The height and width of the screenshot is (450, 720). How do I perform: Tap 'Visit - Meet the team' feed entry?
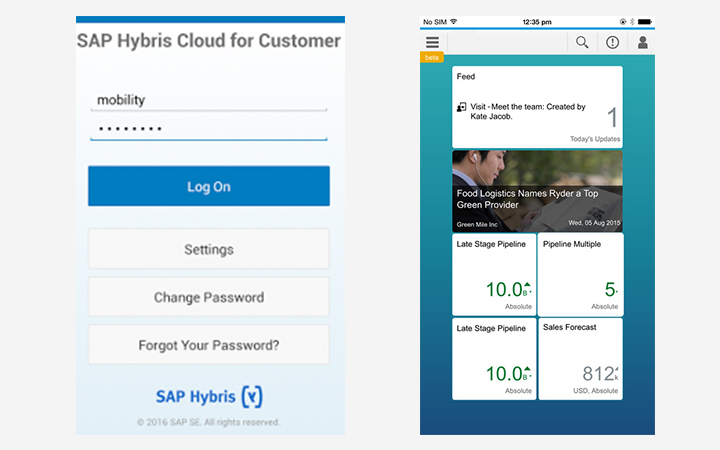528,112
